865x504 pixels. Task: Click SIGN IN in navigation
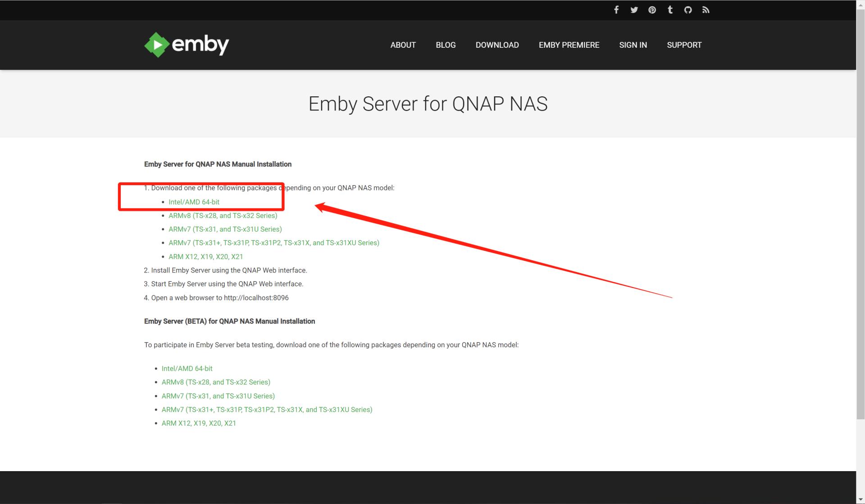pyautogui.click(x=633, y=45)
